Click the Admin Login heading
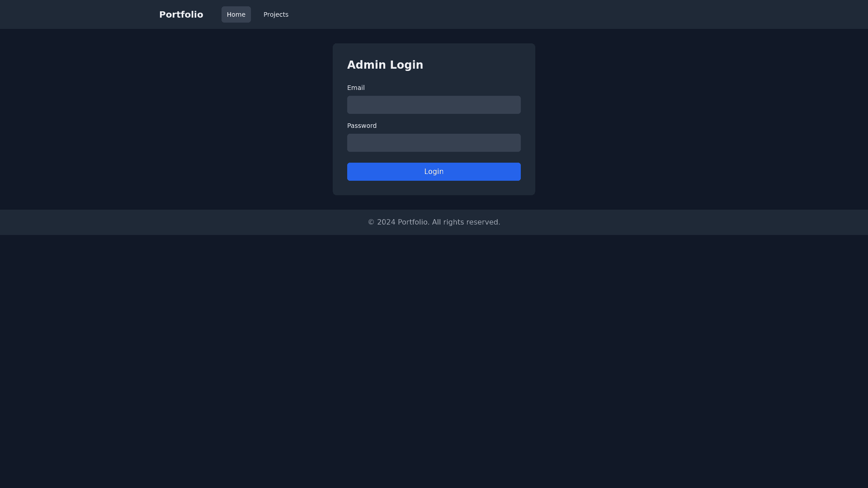The image size is (868, 488). (x=385, y=65)
